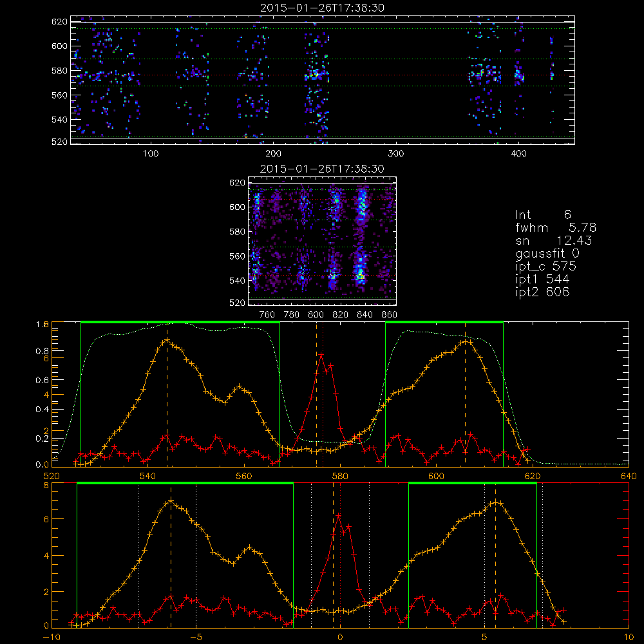Click the middle panel title 2015-01-26T17:38:30

click(x=323, y=169)
